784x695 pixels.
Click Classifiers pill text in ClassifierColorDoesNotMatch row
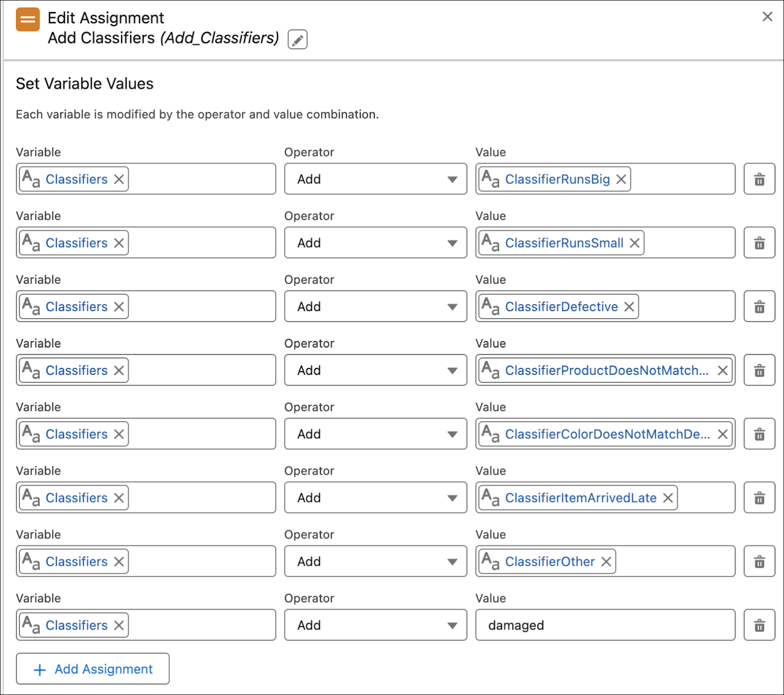tap(76, 434)
